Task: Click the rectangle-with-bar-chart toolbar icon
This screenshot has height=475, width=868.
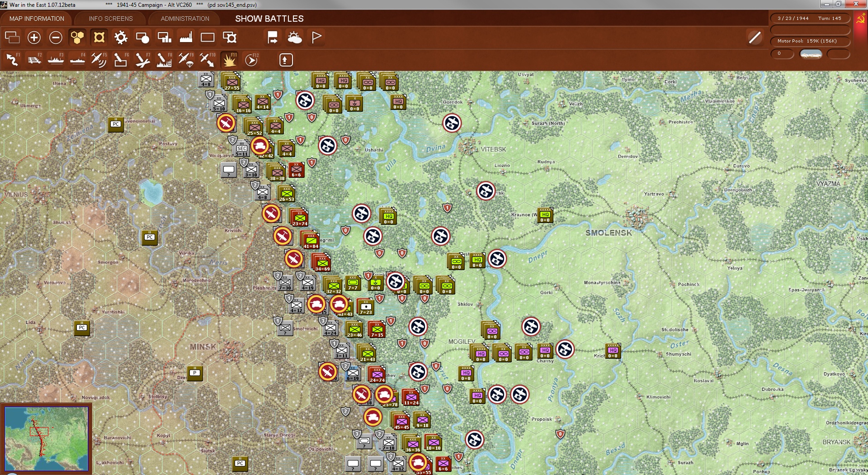Action: click(164, 37)
